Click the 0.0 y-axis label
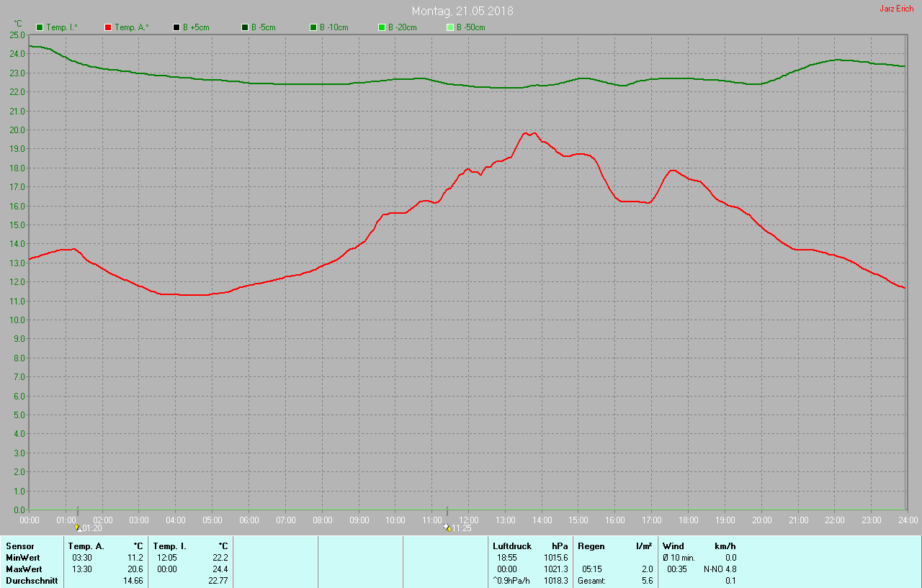922x588 pixels. click(19, 510)
